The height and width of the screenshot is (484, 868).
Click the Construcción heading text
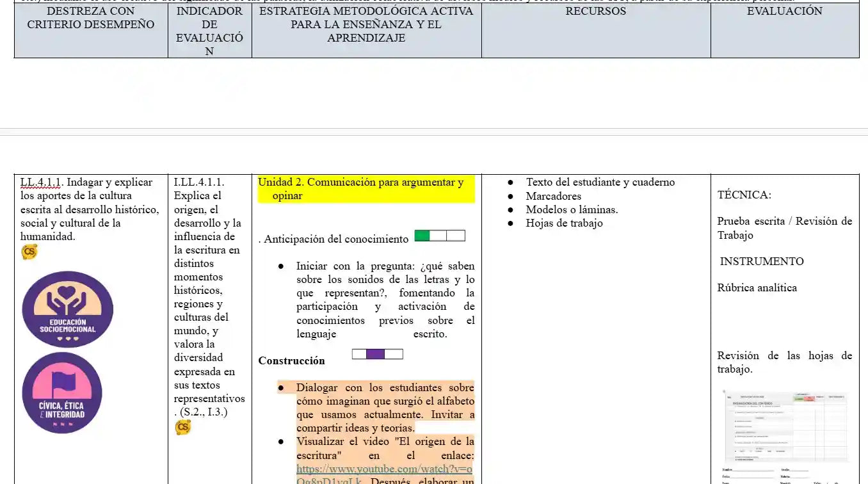click(x=291, y=361)
